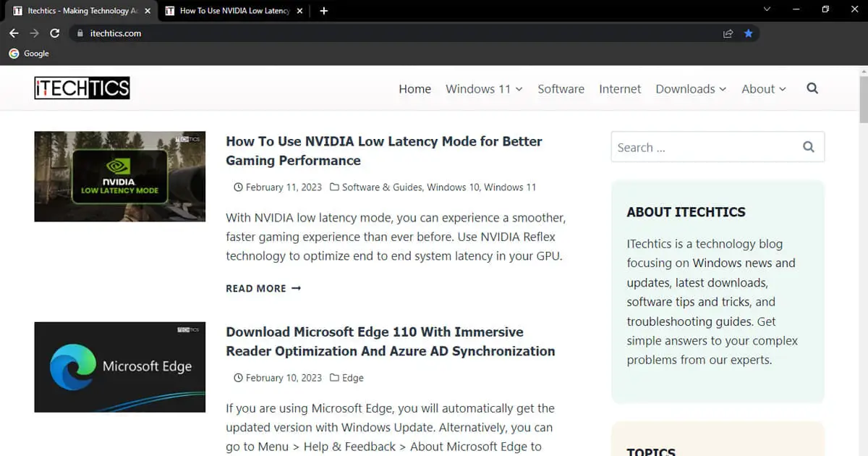Image resolution: width=868 pixels, height=456 pixels.
Task: Click the February 10, 2023 date
Action: [x=284, y=378]
